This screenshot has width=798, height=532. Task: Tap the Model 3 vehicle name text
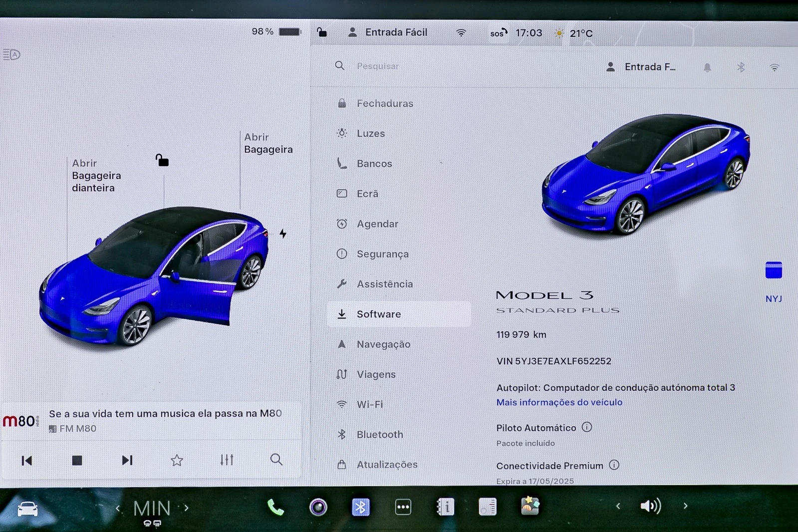544,295
